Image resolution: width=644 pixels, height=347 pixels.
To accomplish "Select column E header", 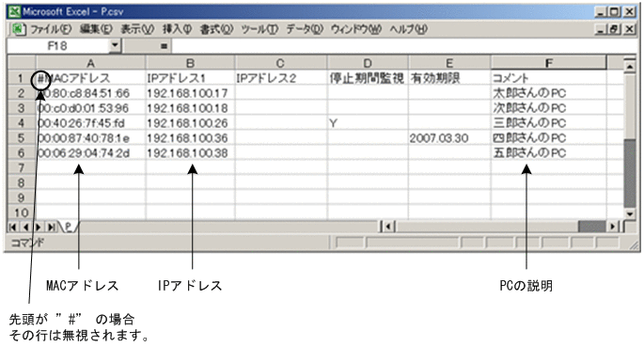I will click(449, 63).
